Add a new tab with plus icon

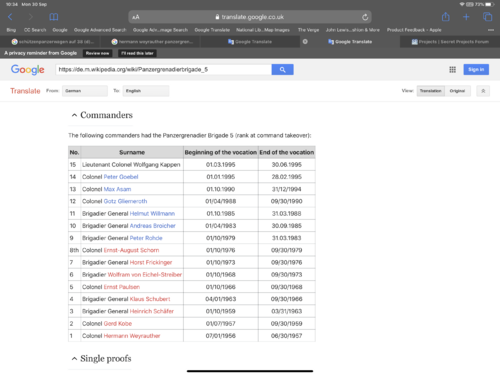[466, 17]
